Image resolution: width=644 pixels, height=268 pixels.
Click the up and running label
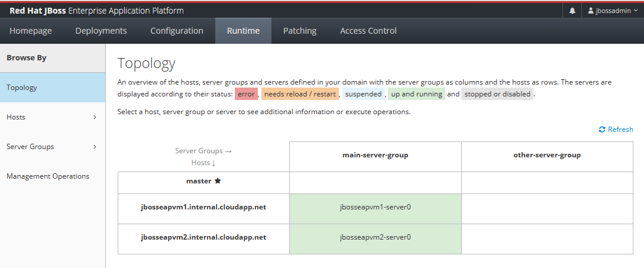click(416, 94)
